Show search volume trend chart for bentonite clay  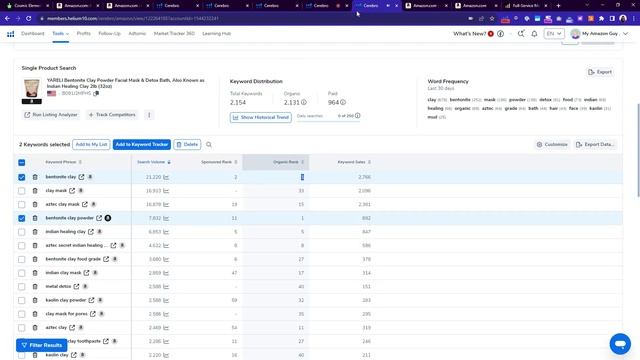[x=166, y=177]
